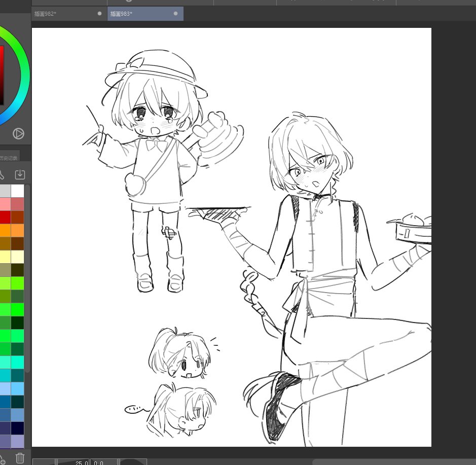Click the 25.0 zoom value field
This screenshot has height=465, width=476.
pyautogui.click(x=73, y=462)
